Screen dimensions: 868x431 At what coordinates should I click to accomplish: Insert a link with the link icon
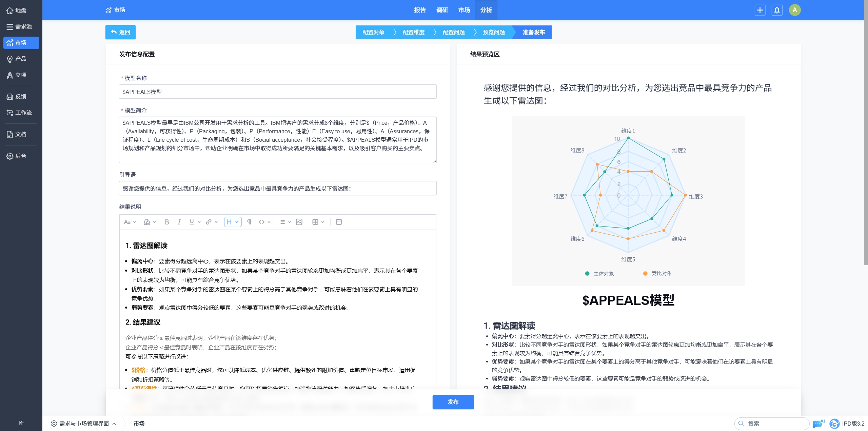click(209, 222)
